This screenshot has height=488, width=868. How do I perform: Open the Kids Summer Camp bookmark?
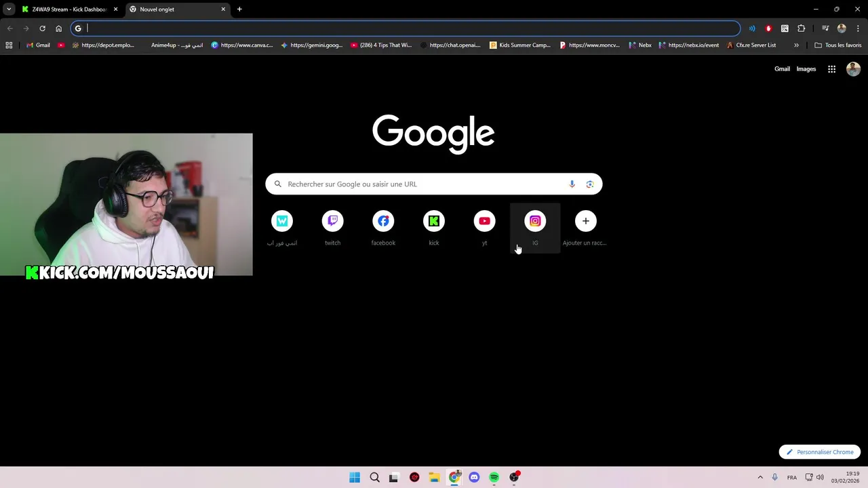520,45
